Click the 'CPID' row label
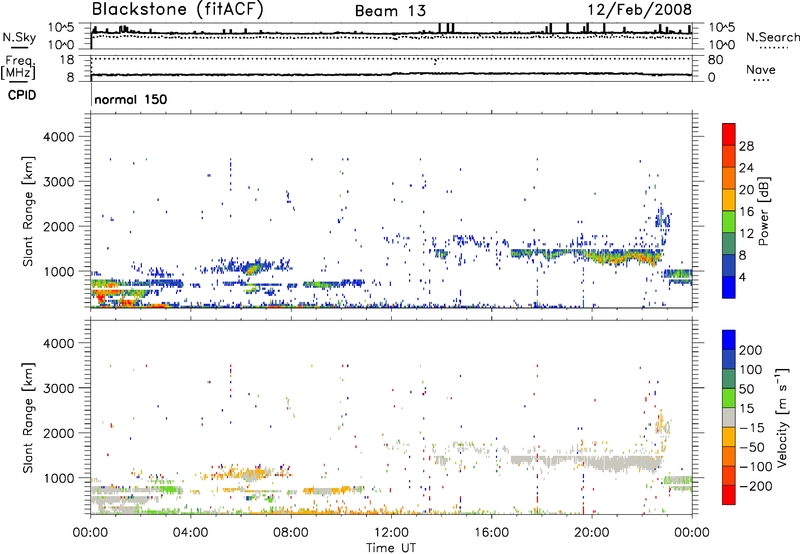Viewport: 800px width, 554px height. pos(22,95)
